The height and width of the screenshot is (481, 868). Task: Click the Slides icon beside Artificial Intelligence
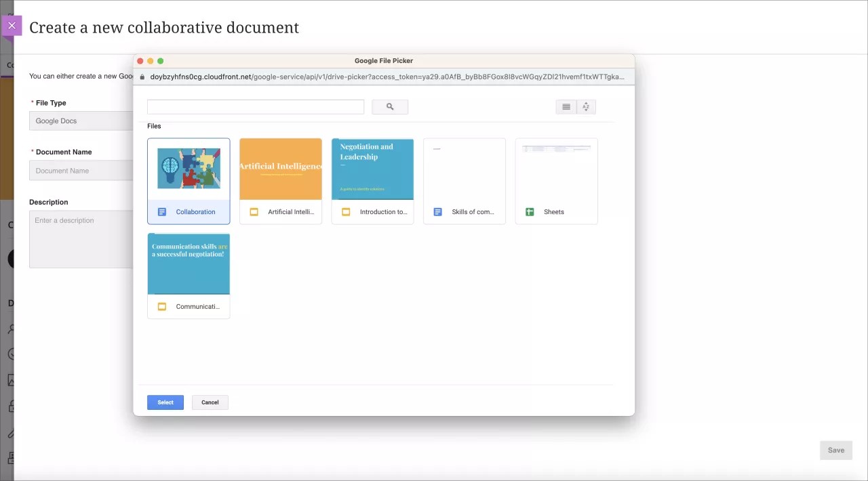point(254,211)
